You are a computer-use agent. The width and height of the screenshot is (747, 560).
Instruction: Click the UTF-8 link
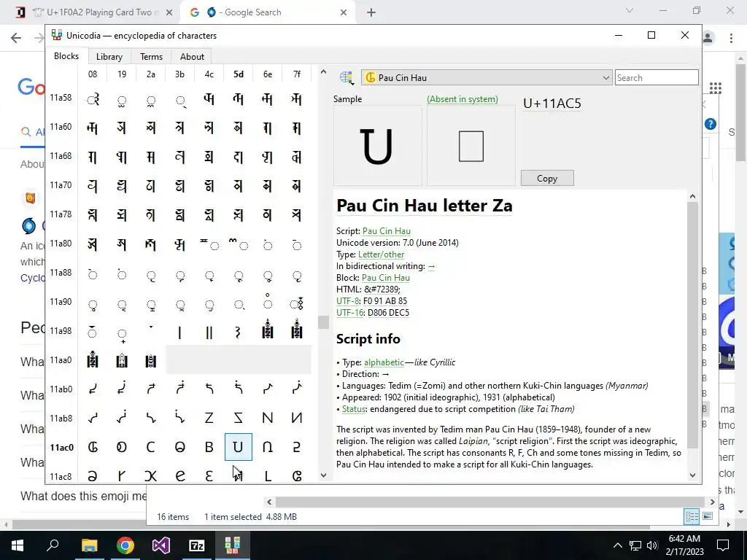(x=347, y=301)
